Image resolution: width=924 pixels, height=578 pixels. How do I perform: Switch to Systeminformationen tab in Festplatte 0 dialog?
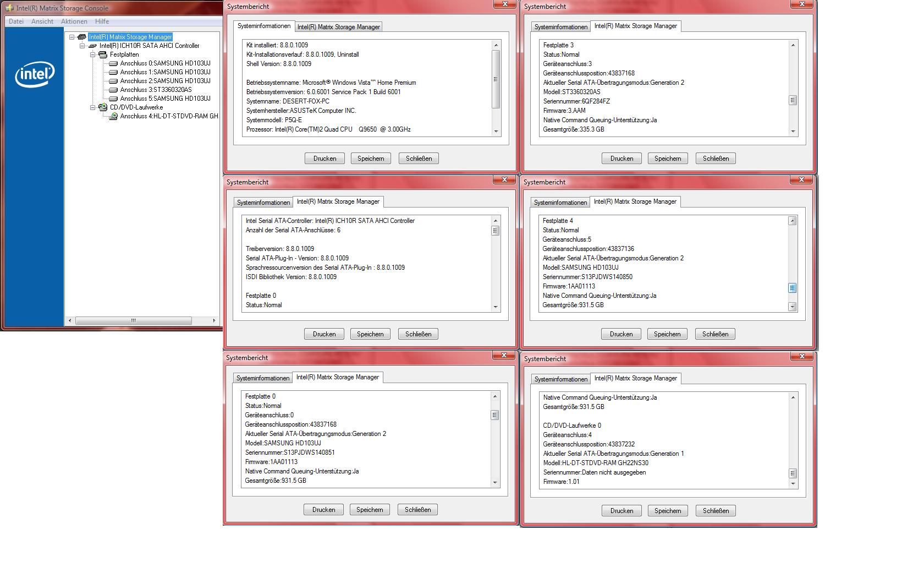click(x=262, y=378)
